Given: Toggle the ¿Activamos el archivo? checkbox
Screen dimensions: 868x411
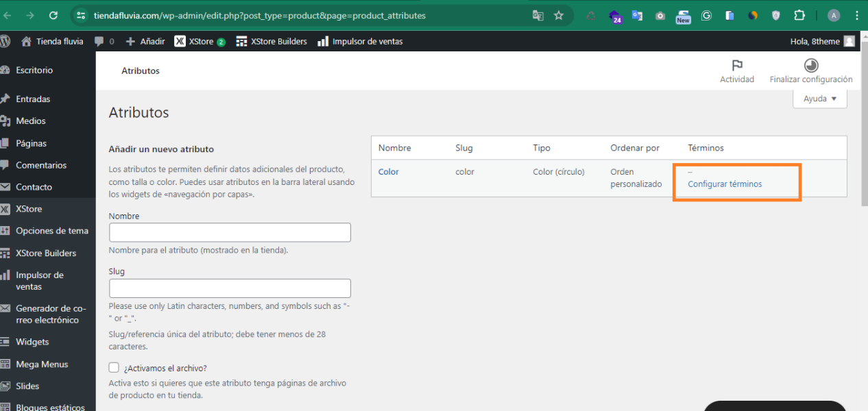Looking at the screenshot, I should (x=114, y=368).
